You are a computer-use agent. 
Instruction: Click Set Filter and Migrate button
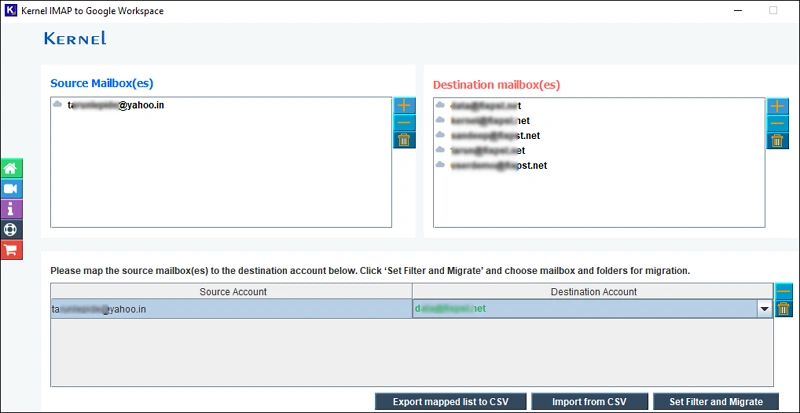pos(716,401)
